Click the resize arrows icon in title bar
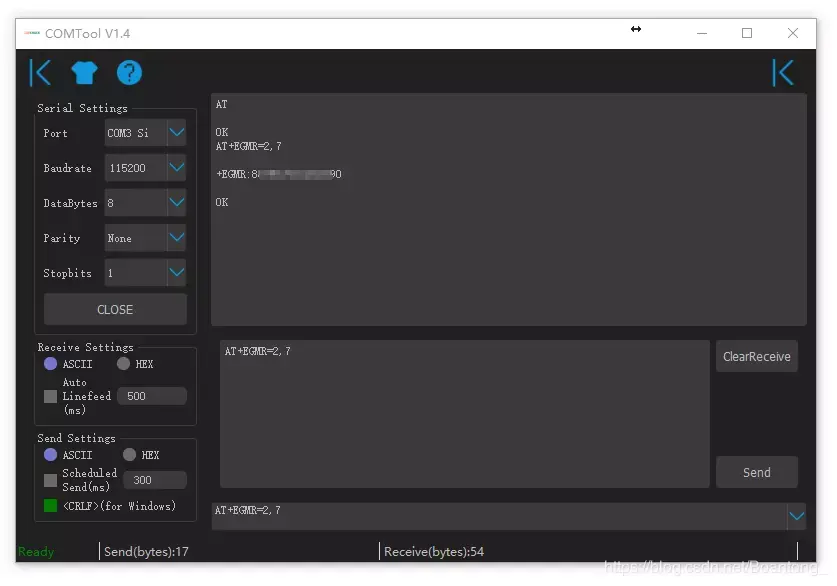 636,31
